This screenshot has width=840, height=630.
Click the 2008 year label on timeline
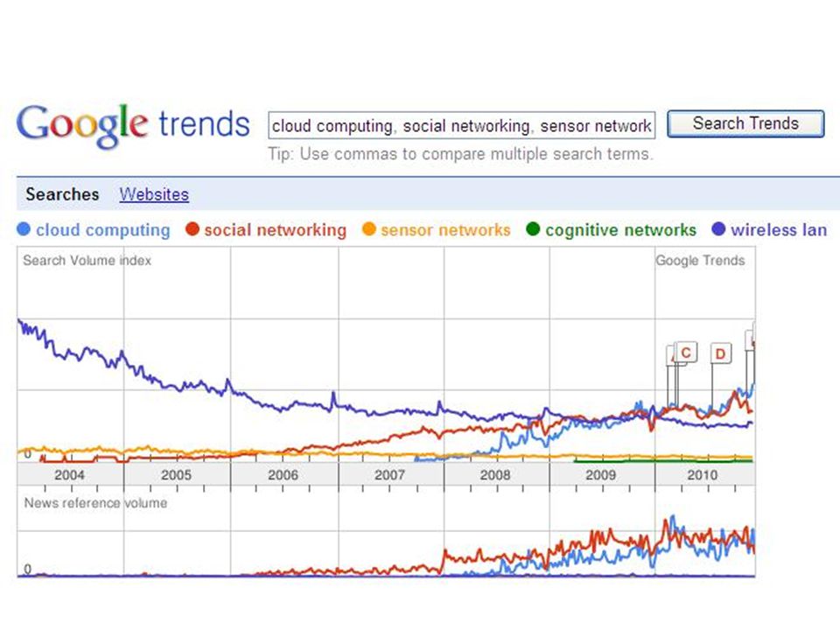[495, 475]
